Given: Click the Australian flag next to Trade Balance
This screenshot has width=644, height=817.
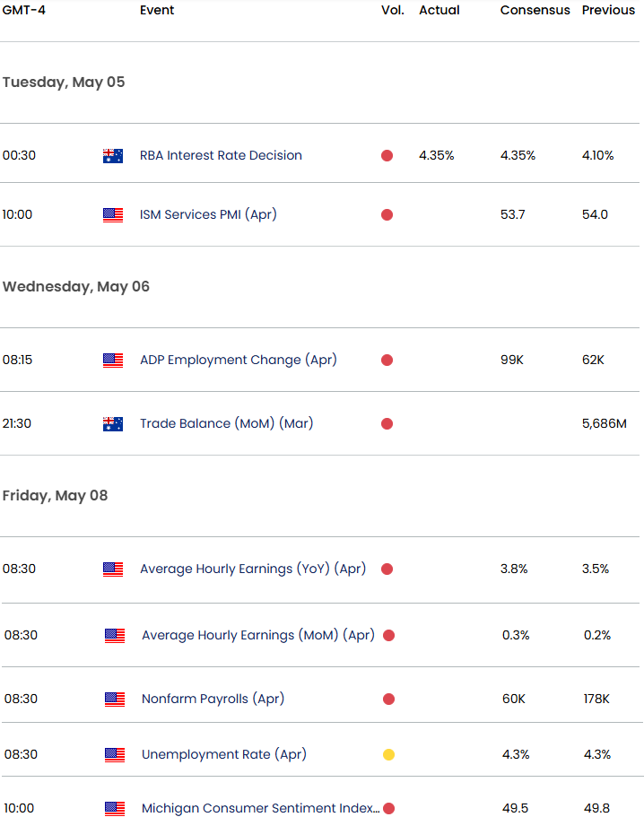Looking at the screenshot, I should 113,423.
